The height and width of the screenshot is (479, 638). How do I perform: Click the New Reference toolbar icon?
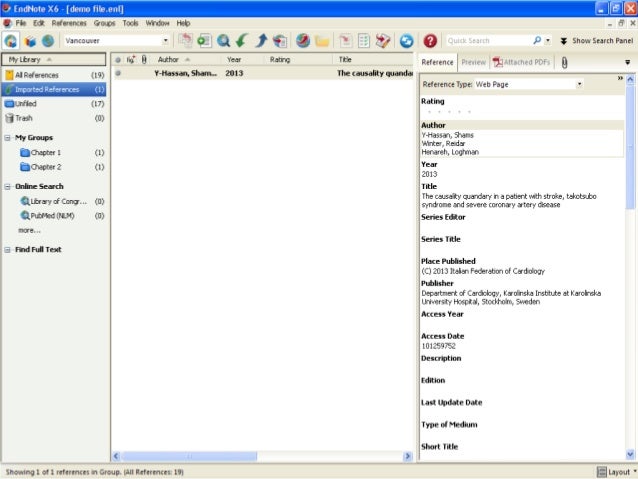click(204, 41)
